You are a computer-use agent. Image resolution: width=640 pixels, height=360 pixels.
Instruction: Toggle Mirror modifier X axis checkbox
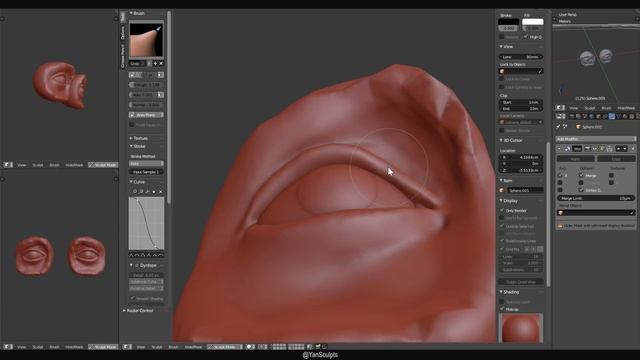click(560, 175)
